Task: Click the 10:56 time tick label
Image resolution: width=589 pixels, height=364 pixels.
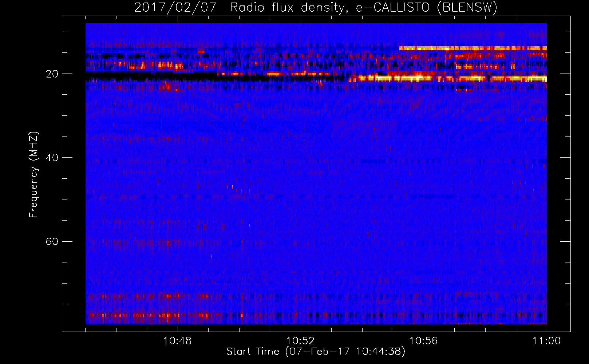Action: pos(423,341)
